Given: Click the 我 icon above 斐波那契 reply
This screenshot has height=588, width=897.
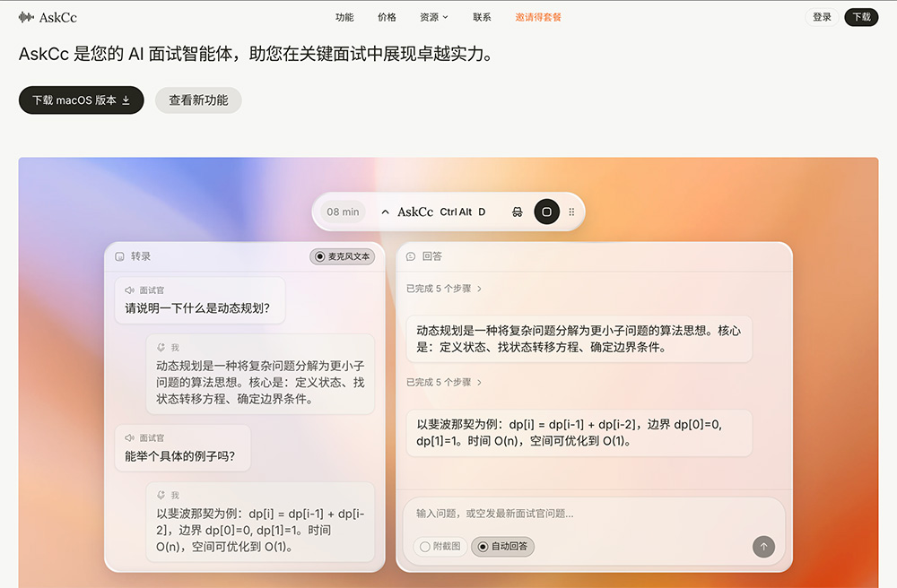Looking at the screenshot, I should point(161,495).
